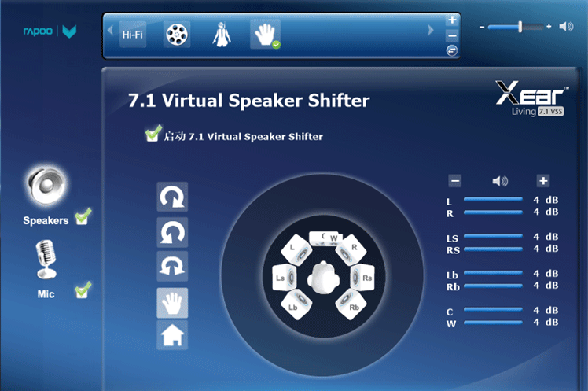This screenshot has height=391, width=588.
Task: Enable the manual hand drag mode
Action: click(x=172, y=303)
